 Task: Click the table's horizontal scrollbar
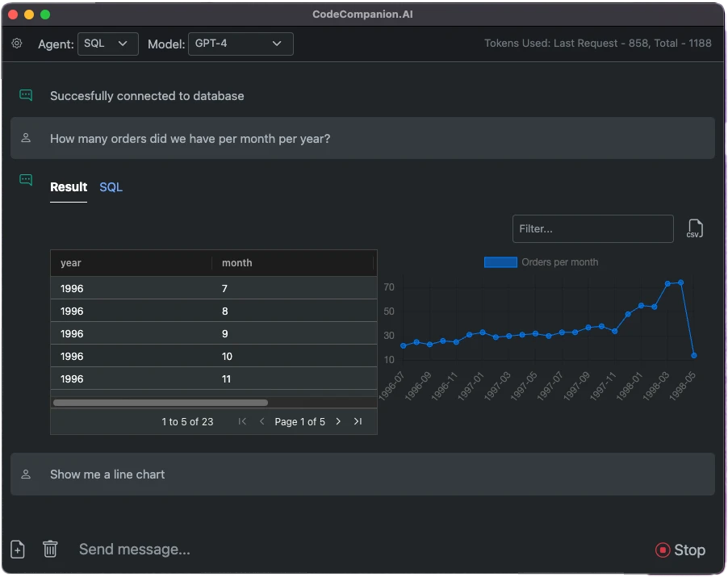(x=161, y=403)
